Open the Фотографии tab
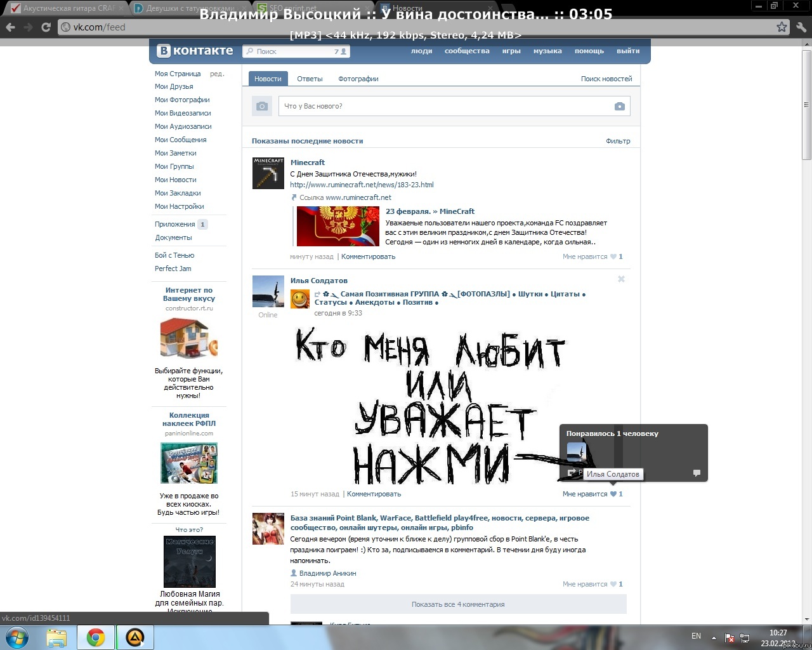This screenshot has height=650, width=812. (x=358, y=79)
